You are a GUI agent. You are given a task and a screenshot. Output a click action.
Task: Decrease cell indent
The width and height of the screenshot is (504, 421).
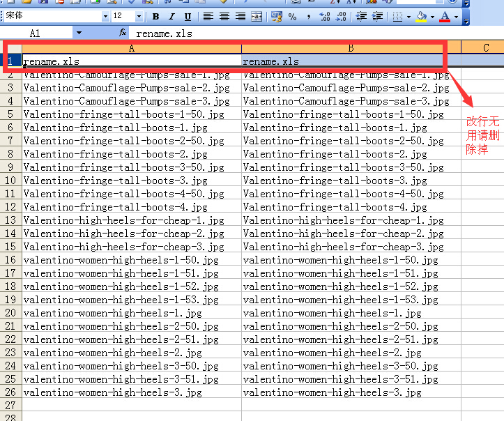click(361, 17)
